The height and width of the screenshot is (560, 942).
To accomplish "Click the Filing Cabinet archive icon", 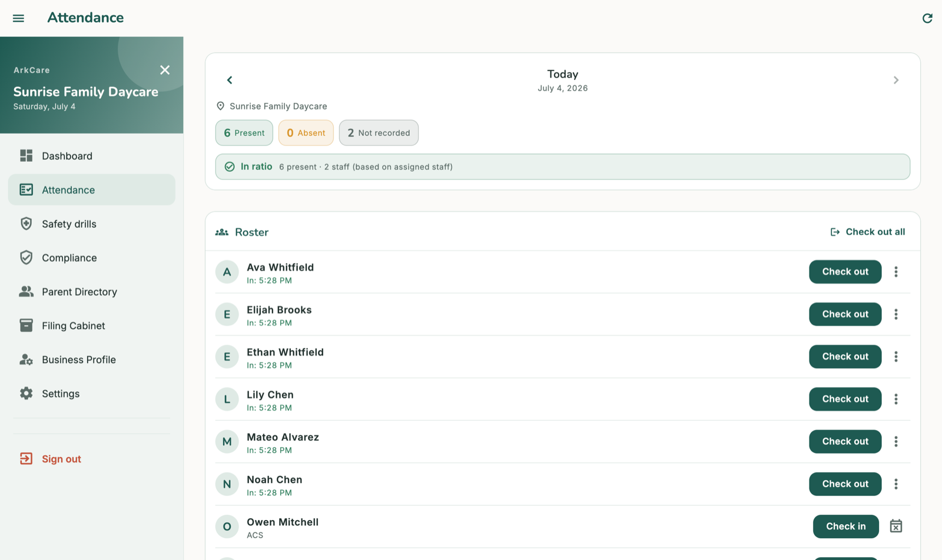I will point(26,325).
